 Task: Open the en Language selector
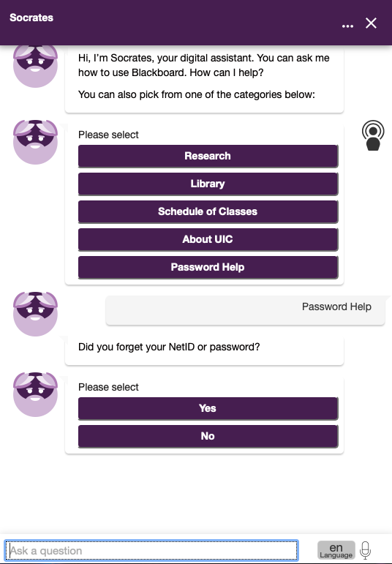[x=336, y=550]
